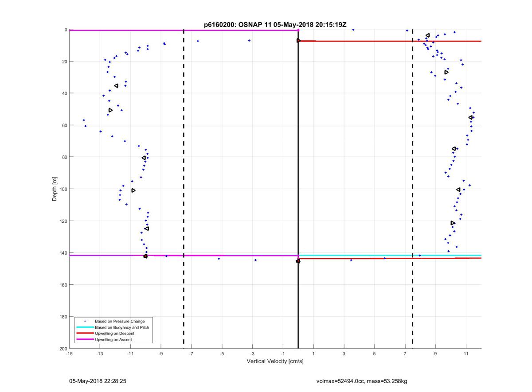Click the blue dot marker in the legend
Image resolution: width=532 pixels, height=392 pixels.
click(x=85, y=321)
